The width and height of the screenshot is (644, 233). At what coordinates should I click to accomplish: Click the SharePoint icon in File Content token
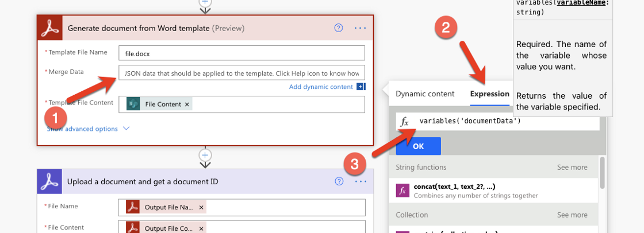tap(133, 104)
